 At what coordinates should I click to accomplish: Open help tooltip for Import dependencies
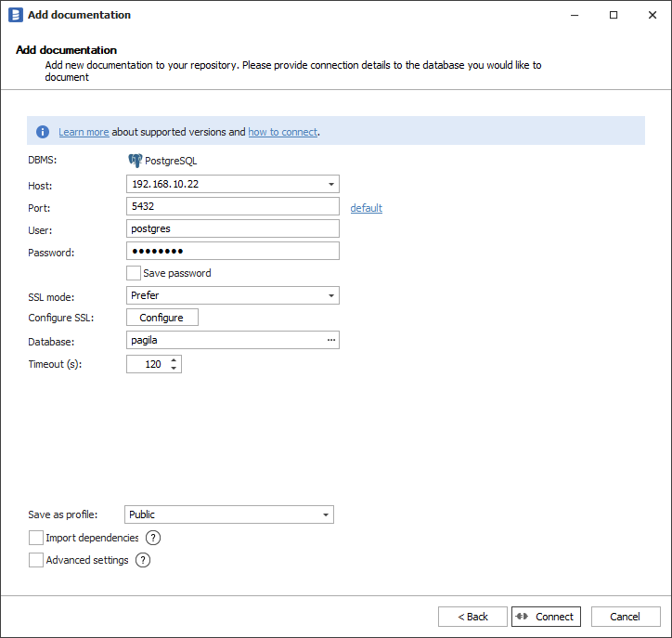tap(153, 538)
